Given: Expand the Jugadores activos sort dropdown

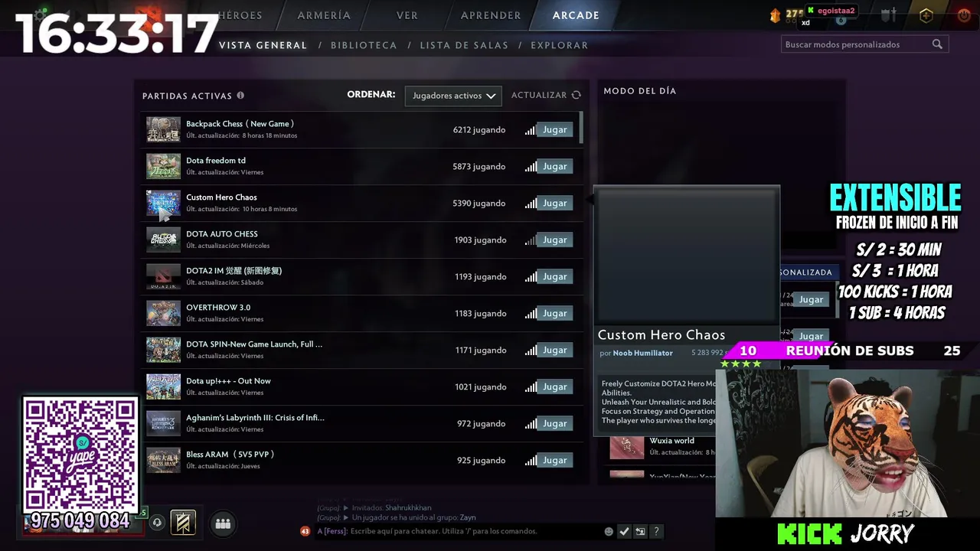Looking at the screenshot, I should [453, 96].
